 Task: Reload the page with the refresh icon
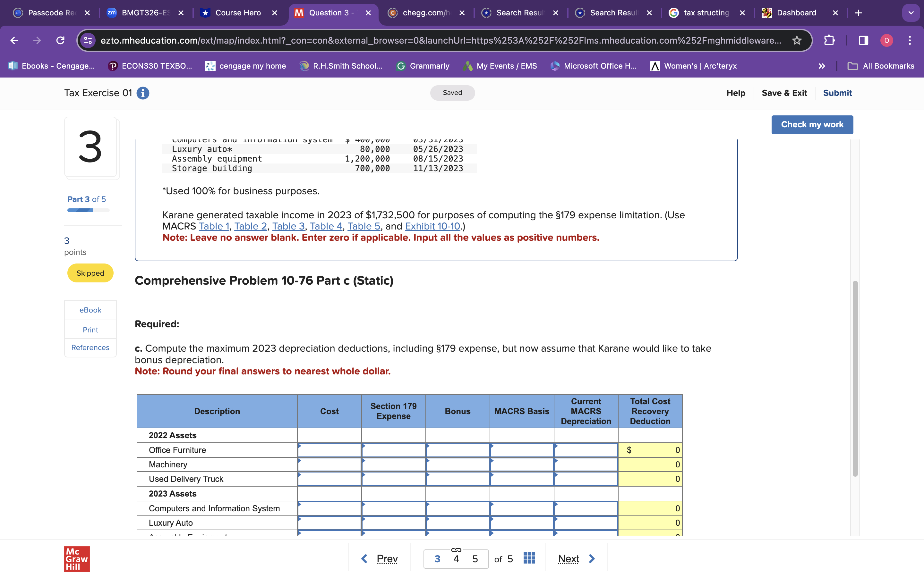[x=60, y=40]
